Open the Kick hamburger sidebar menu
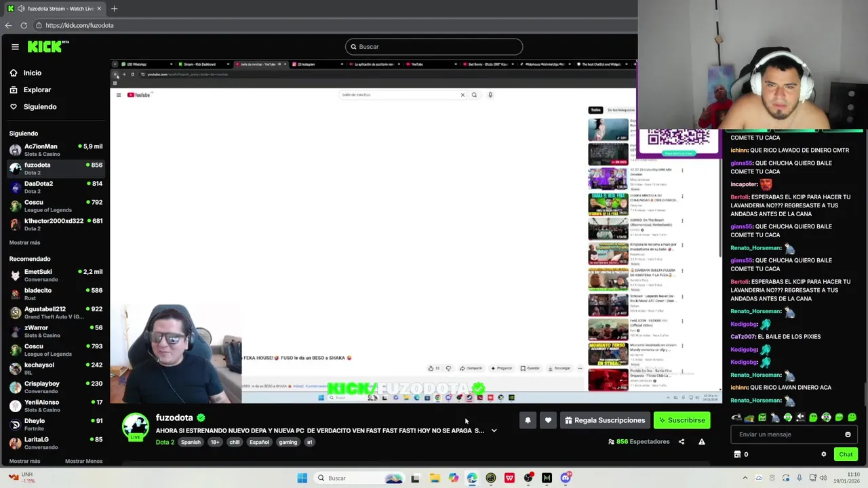This screenshot has width=868, height=488. 15,47
